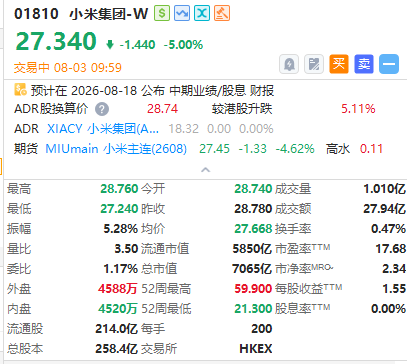This screenshot has width=407, height=364.
Task: Click the 股息率TTM label
Action: pyautogui.click(x=303, y=309)
